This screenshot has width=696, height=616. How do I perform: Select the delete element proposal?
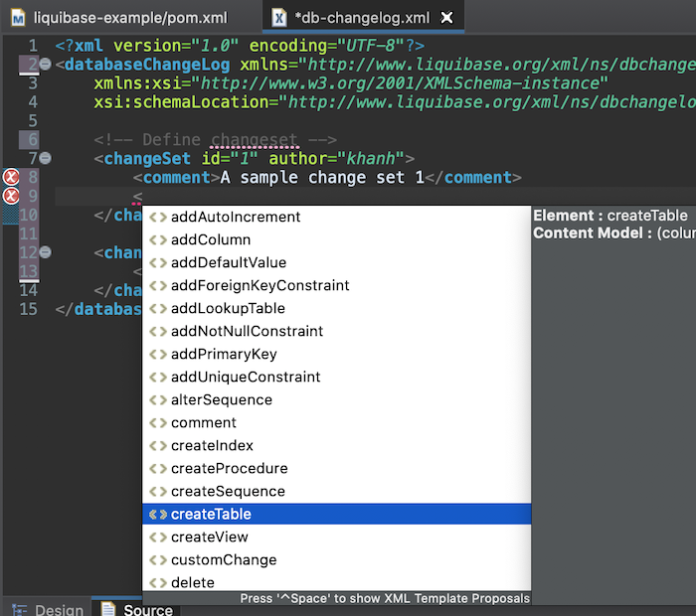[336, 582]
